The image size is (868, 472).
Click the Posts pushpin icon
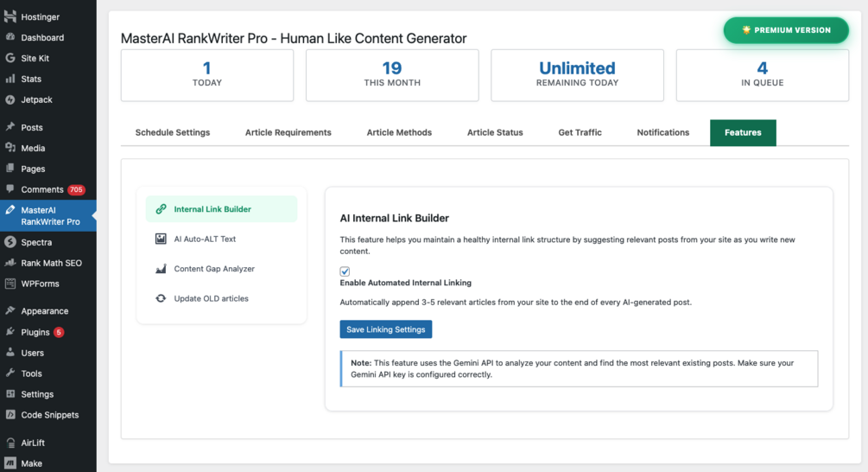pos(10,127)
